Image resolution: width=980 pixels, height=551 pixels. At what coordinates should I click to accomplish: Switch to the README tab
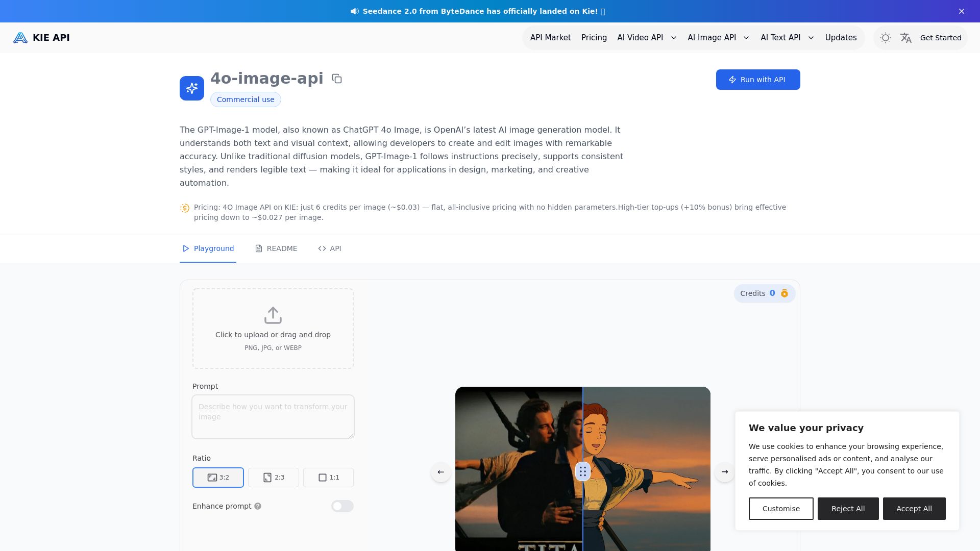point(276,248)
